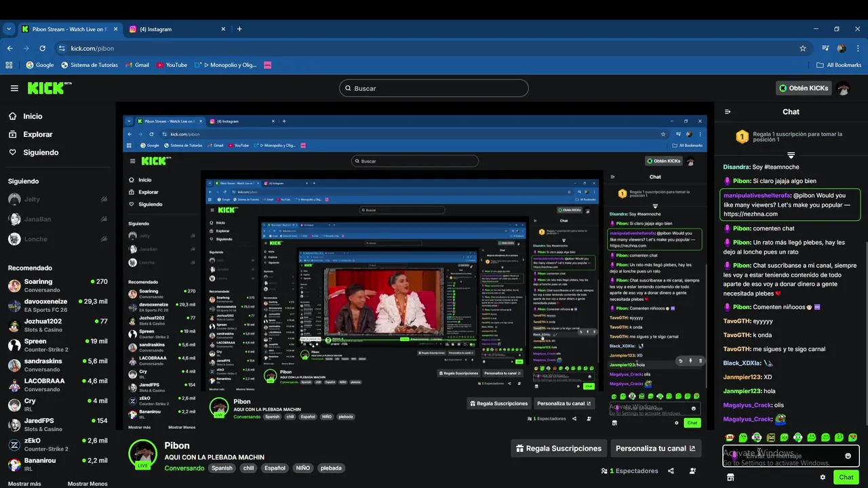This screenshot has height=488, width=868.
Task: Click the Buscar search field
Action: pyautogui.click(x=434, y=88)
